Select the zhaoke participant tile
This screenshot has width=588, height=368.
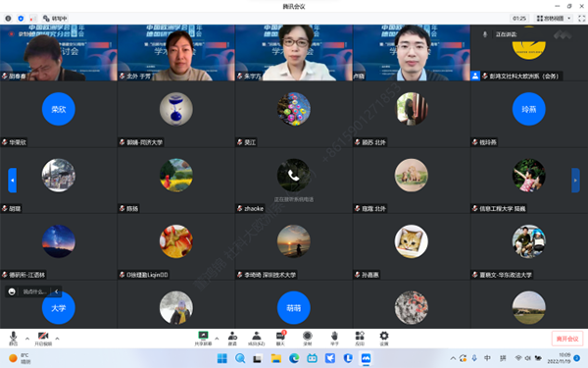[294, 181]
